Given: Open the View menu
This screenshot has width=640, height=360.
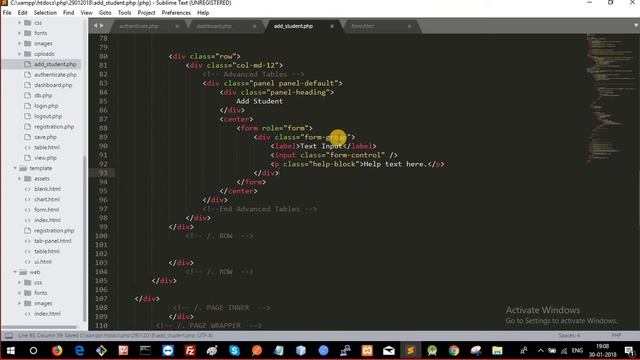Looking at the screenshot, I should (x=86, y=13).
